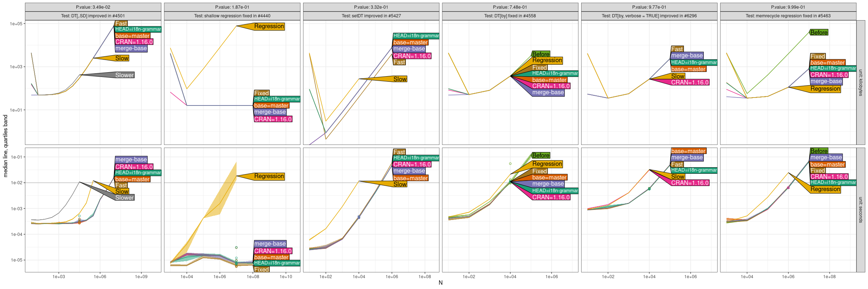Click 'Regression' label in shallow regression seconds panel
Screen dimensions: 868x289
coord(269,176)
